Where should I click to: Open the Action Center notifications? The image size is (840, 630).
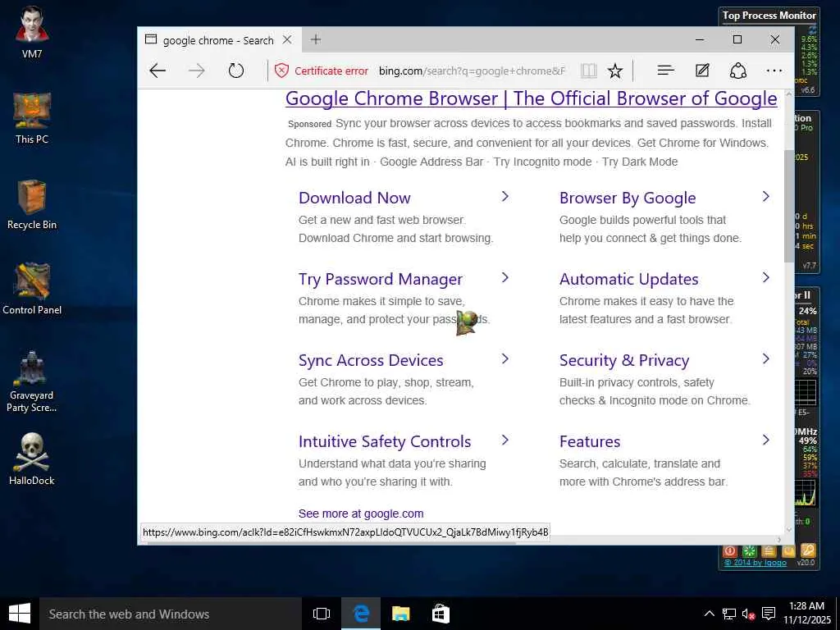(x=769, y=614)
